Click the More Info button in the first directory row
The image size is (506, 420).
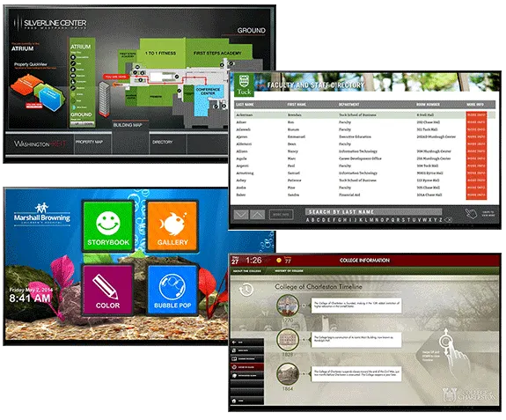coord(476,115)
